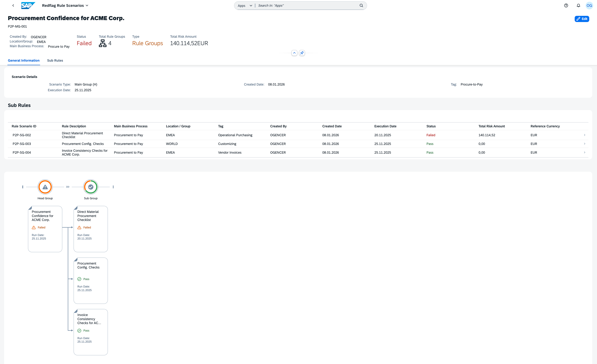The image size is (597, 364).
Task: Click the Execution Date column header
Action: [385, 126]
